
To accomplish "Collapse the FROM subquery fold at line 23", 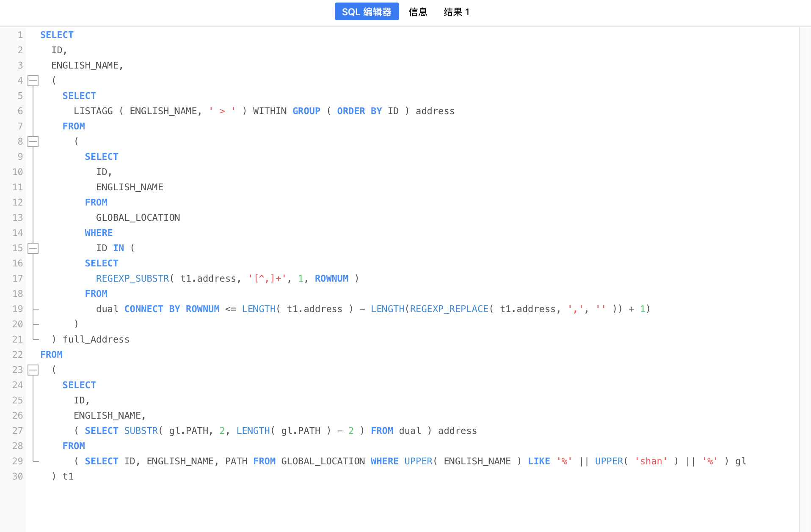I will click(x=33, y=370).
